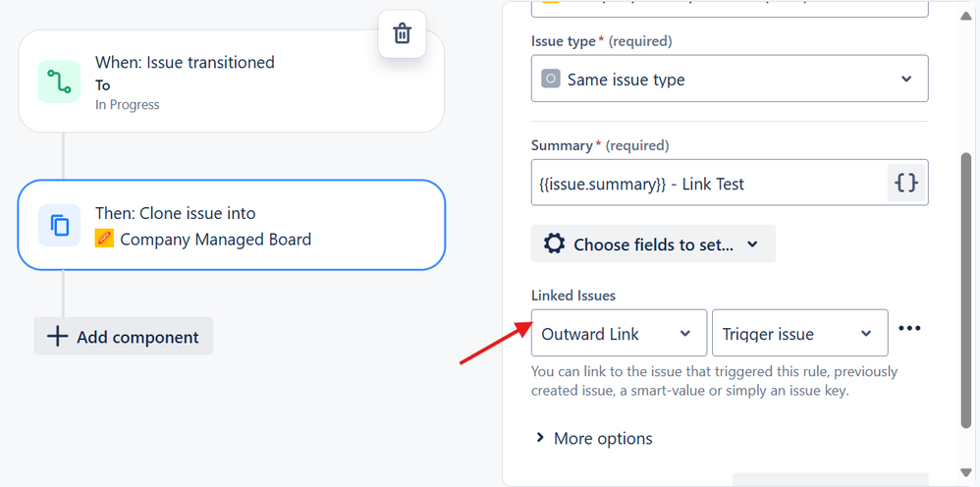The height and width of the screenshot is (487, 980).
Task: Click the blue clone issue icon
Action: pos(60,226)
